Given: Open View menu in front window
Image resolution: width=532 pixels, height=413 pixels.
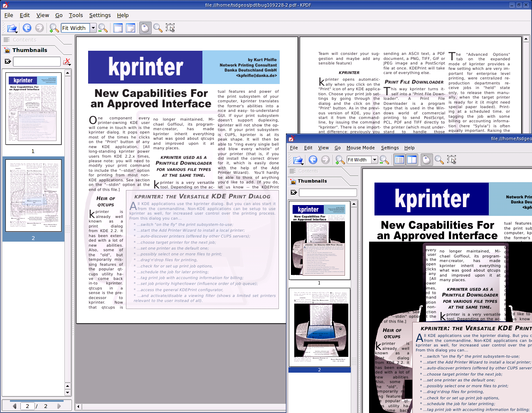Looking at the screenshot, I should [323, 148].
